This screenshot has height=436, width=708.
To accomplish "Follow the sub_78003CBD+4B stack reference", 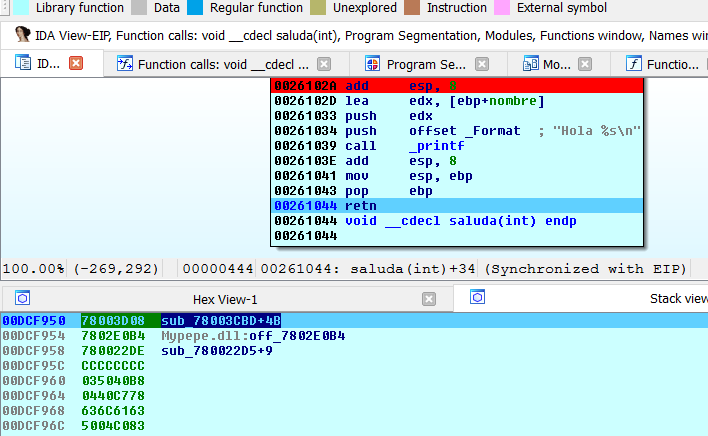I will 221,320.
